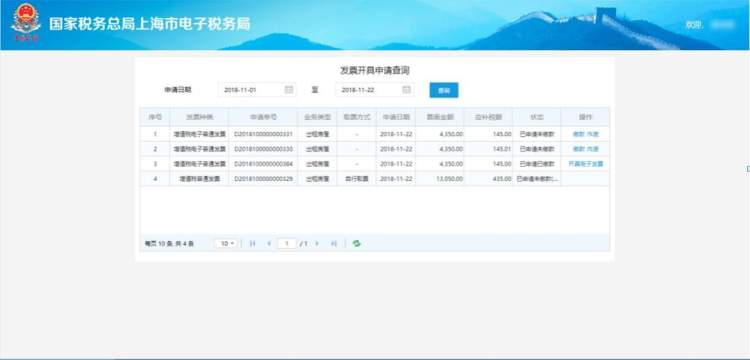Open calendar picker for end date 2018-11-22
This screenshot has width=750, height=360.
pos(407,90)
